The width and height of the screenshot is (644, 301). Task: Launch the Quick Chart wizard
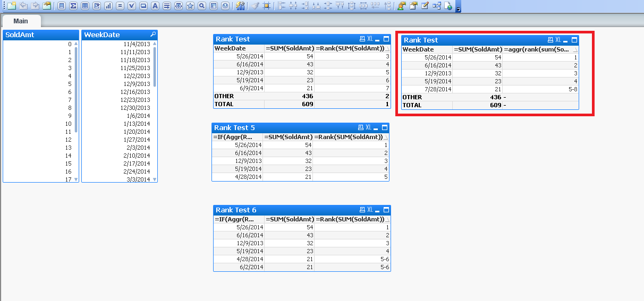point(240,6)
